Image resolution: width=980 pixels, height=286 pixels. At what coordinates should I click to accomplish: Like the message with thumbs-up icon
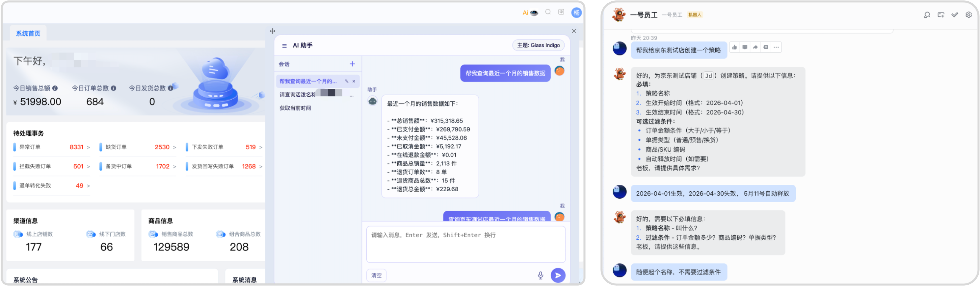735,47
